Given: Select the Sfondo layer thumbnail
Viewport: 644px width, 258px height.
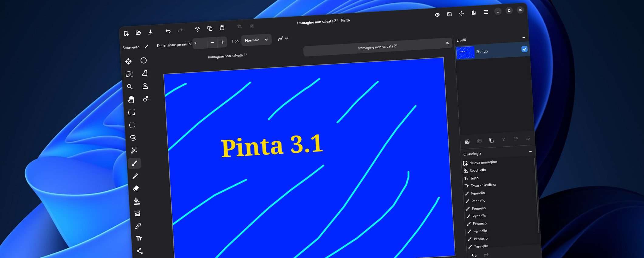Looking at the screenshot, I should tap(465, 52).
